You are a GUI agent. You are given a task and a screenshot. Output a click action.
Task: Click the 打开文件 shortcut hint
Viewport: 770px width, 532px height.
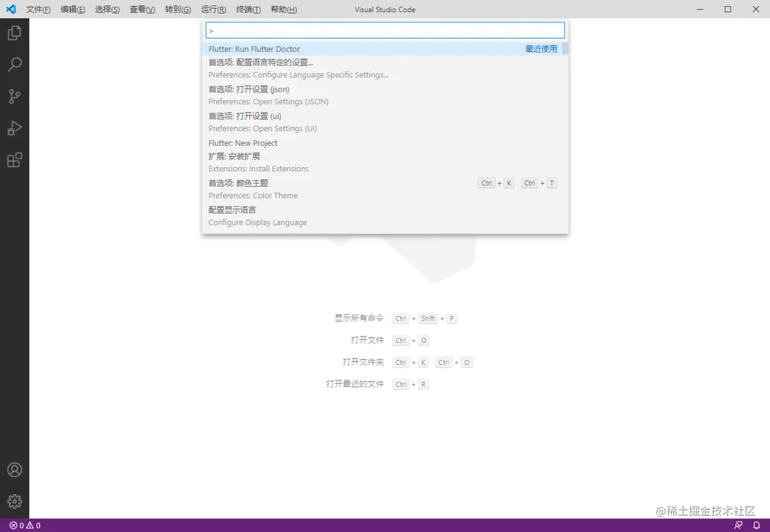390,340
